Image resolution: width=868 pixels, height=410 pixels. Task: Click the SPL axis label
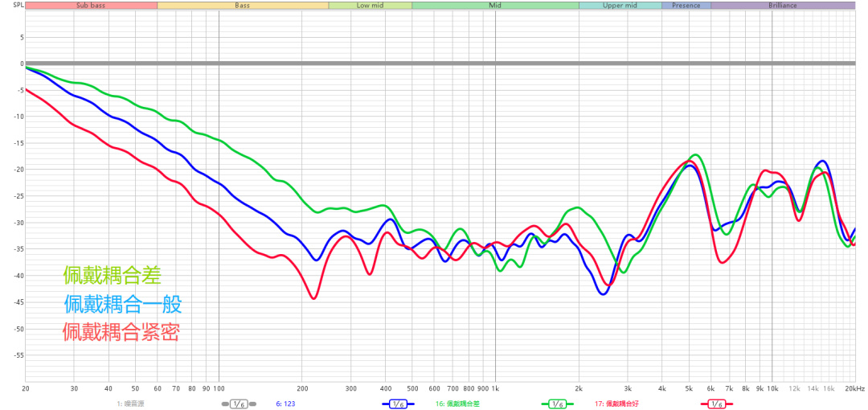(x=18, y=6)
